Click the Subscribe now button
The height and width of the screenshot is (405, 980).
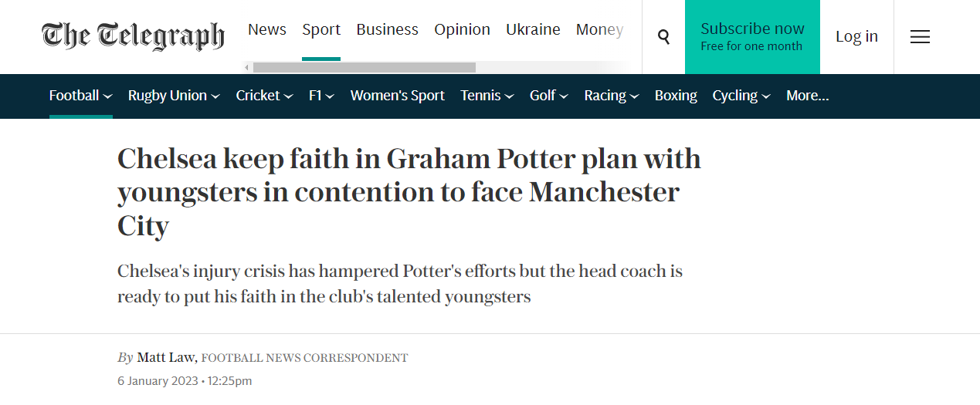point(752,36)
